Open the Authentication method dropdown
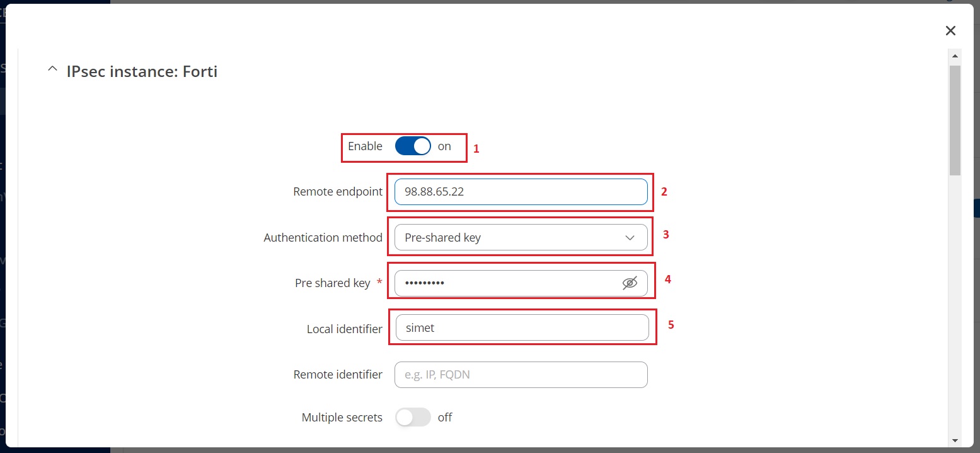Screen dimensions: 980x453 point(521,238)
